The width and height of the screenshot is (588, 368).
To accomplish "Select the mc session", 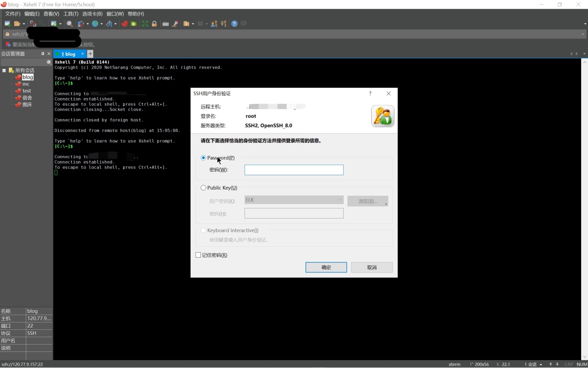I will click(x=26, y=84).
